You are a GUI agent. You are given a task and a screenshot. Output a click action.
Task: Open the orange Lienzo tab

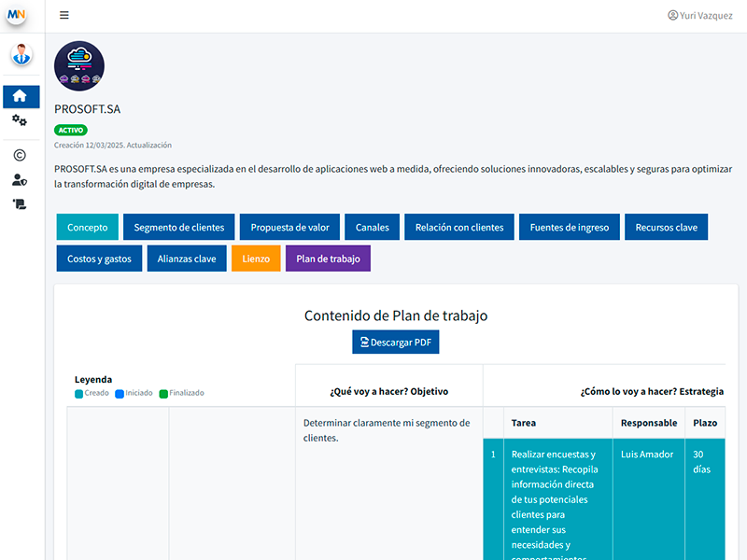[x=256, y=259]
